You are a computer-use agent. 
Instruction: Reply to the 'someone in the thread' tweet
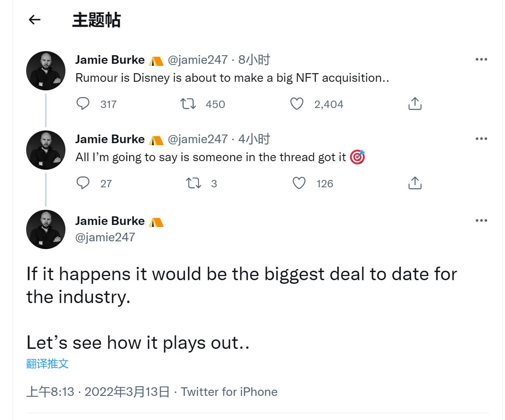[x=83, y=183]
